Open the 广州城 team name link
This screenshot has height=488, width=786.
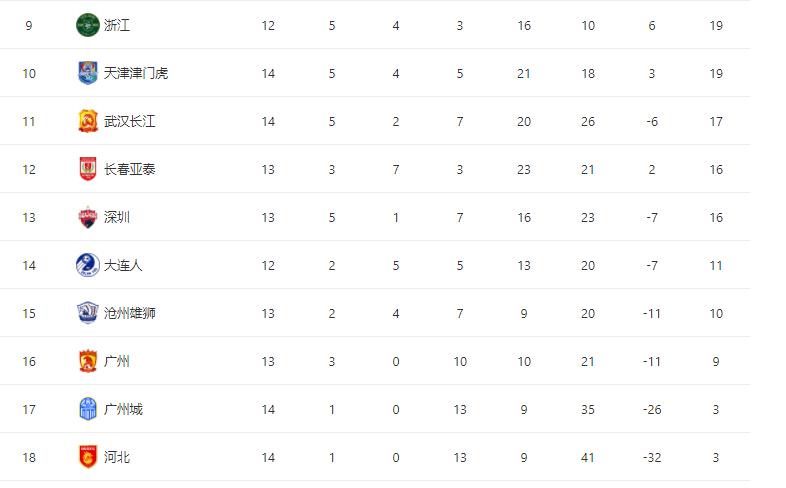pyautogui.click(x=123, y=409)
